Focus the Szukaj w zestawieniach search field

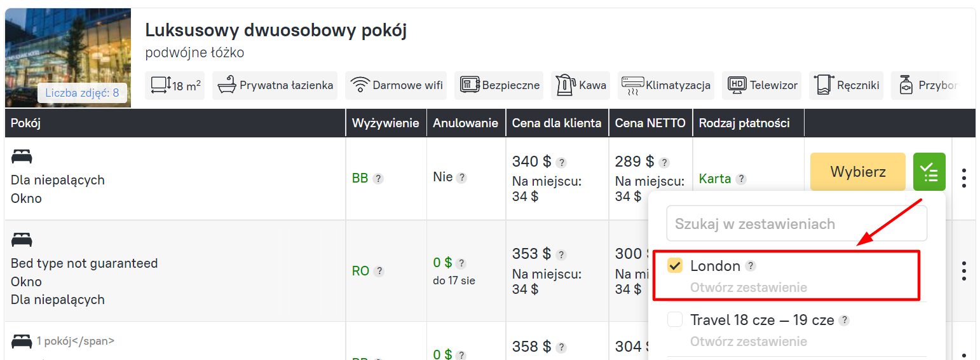pos(796,224)
